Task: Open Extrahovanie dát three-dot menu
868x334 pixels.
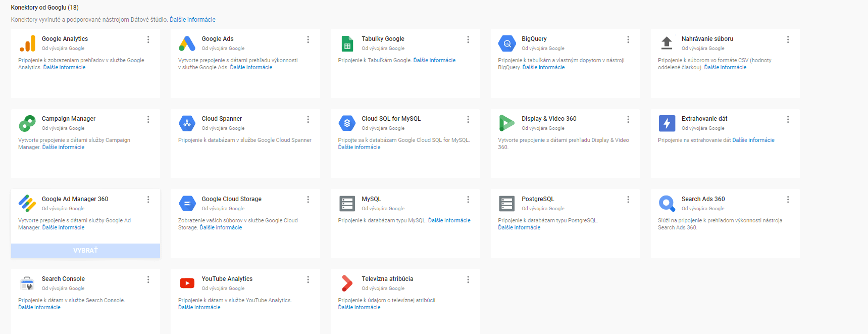Action: (788, 119)
